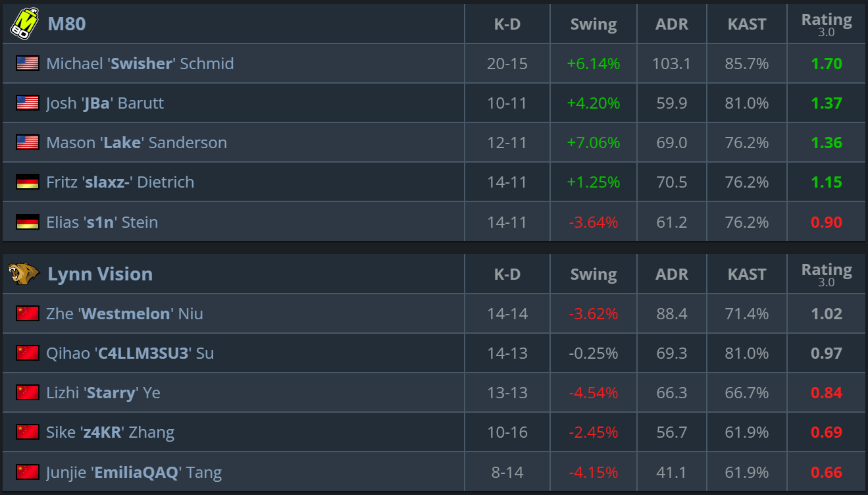This screenshot has height=495, width=868.
Task: Click the US flag beside Swisher
Action: pyautogui.click(x=28, y=63)
